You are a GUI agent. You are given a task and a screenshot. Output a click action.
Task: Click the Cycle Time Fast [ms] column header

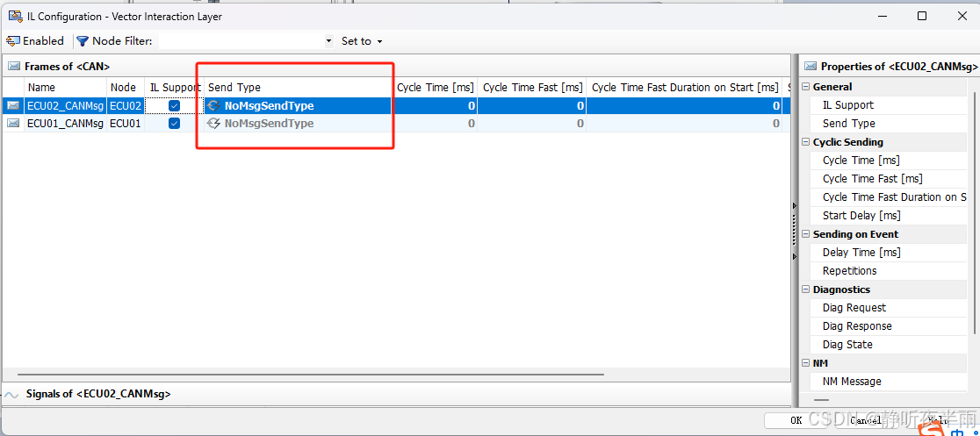532,88
